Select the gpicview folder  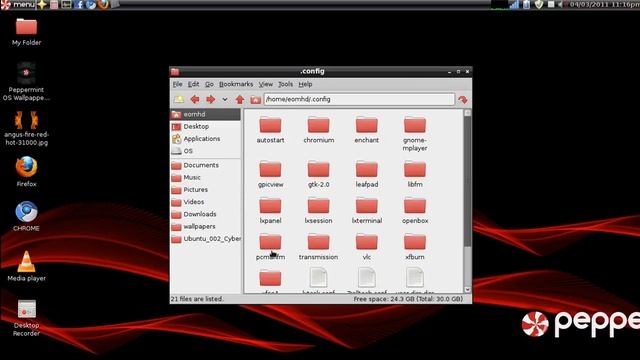pyautogui.click(x=270, y=174)
